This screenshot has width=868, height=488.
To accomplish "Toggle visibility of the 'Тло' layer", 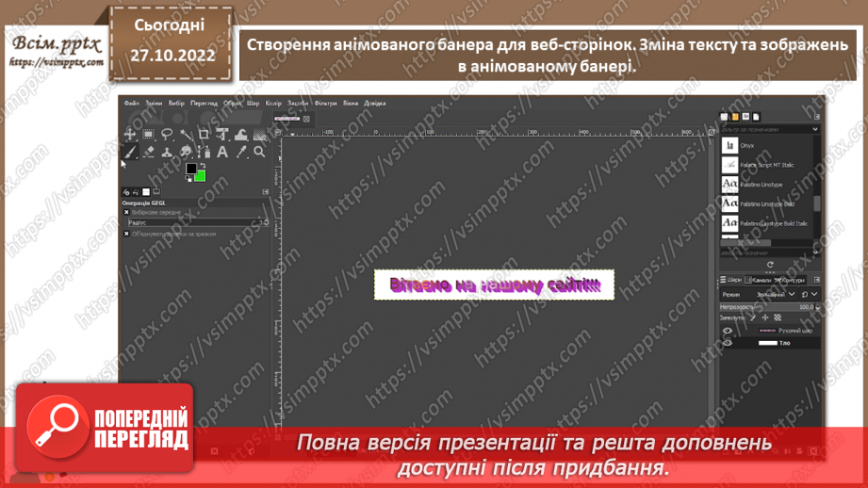I will pyautogui.click(x=727, y=343).
